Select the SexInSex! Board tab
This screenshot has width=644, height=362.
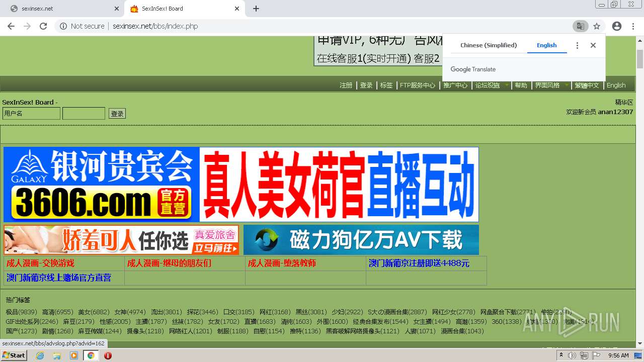[x=184, y=9]
